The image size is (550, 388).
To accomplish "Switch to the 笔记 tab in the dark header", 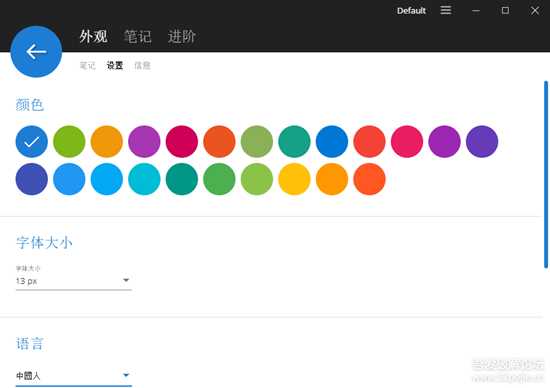I will (138, 36).
